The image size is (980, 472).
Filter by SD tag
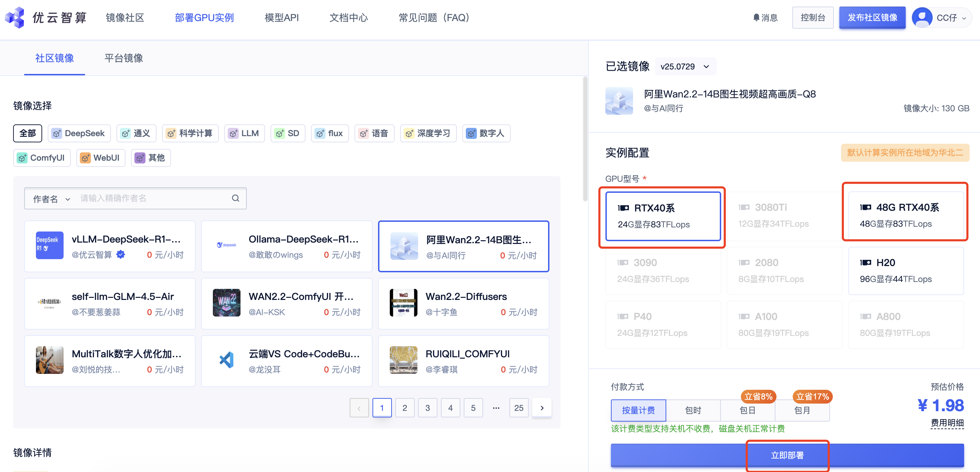coord(288,133)
